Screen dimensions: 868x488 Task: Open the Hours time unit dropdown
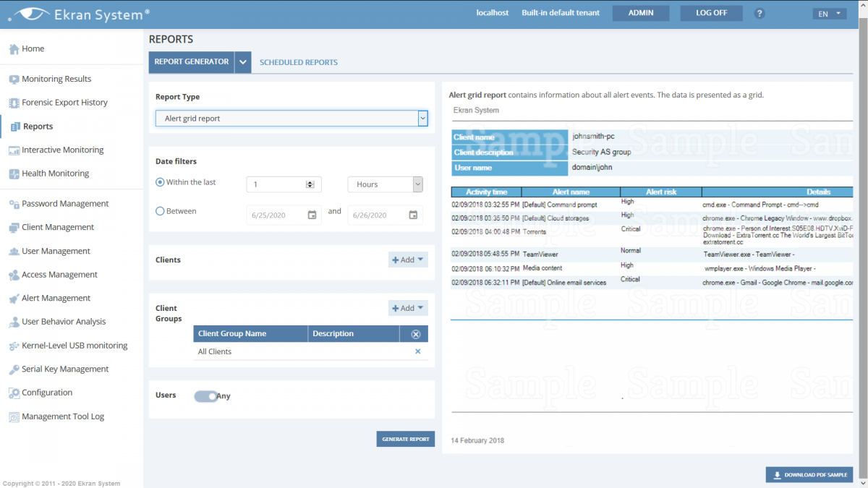coord(417,184)
